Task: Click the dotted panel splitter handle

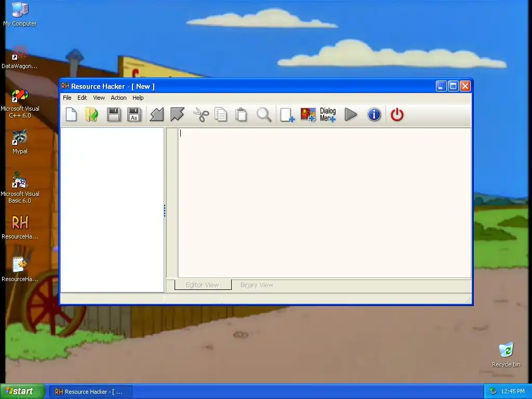Action: [165, 211]
